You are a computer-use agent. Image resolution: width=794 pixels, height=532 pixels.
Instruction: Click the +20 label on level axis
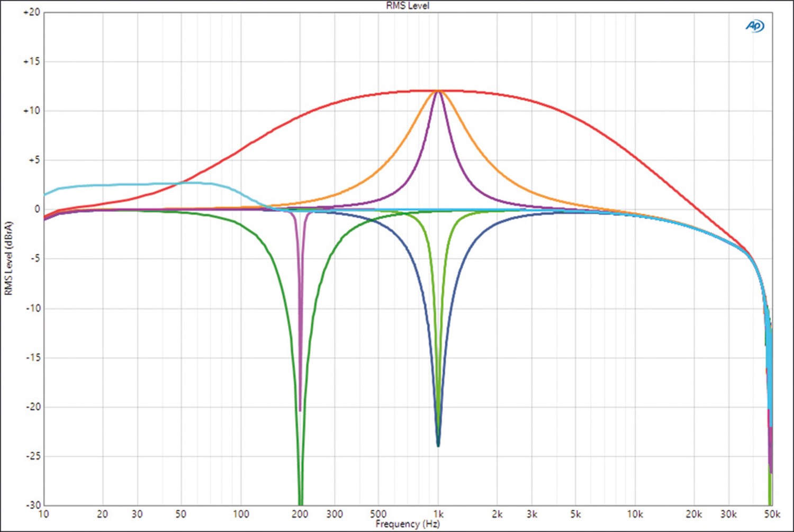pyautogui.click(x=31, y=12)
